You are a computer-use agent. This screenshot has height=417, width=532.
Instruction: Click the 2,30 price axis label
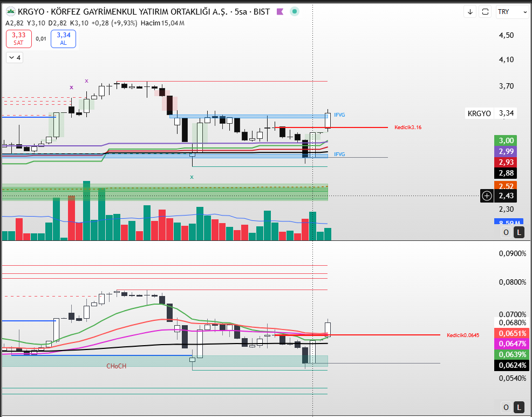pyautogui.click(x=506, y=209)
